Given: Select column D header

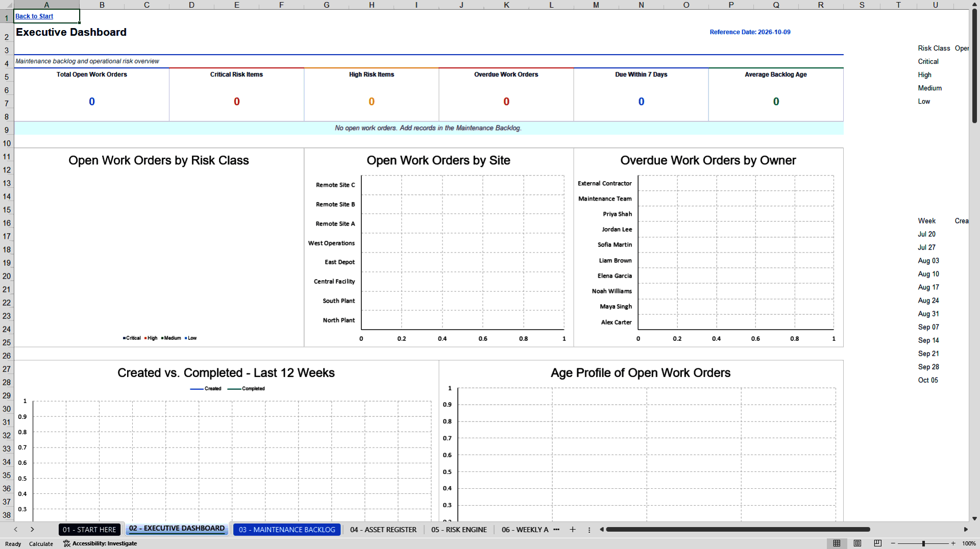Looking at the screenshot, I should 191,5.
